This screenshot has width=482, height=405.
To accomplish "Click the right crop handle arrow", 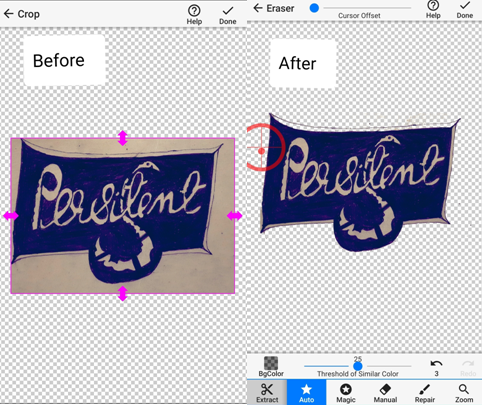I will 235,216.
